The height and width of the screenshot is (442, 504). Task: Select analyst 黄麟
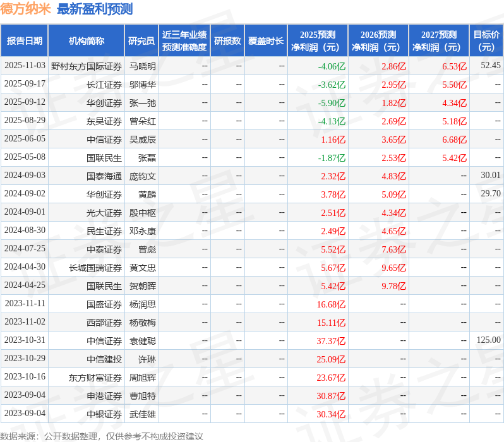click(x=147, y=194)
